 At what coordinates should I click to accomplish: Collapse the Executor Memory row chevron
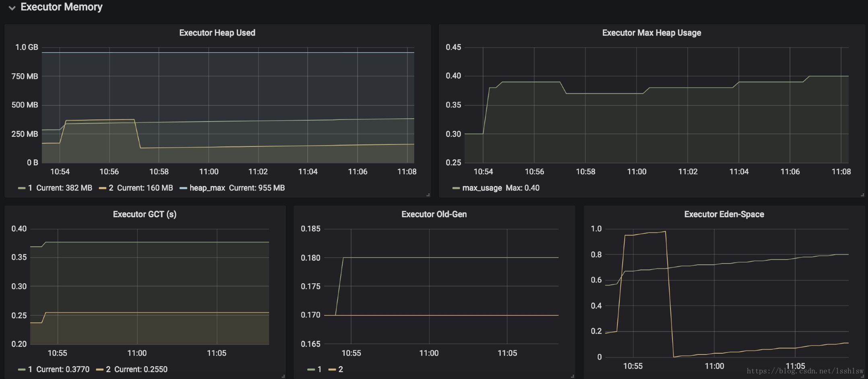coord(12,8)
